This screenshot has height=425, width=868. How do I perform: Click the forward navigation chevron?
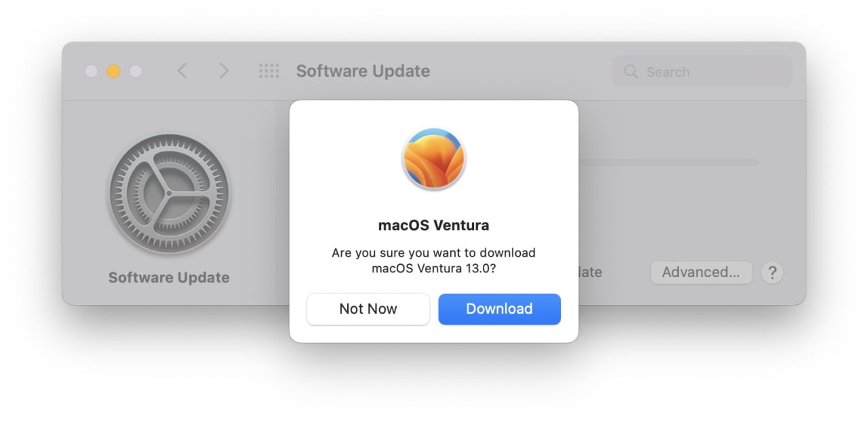pos(224,71)
